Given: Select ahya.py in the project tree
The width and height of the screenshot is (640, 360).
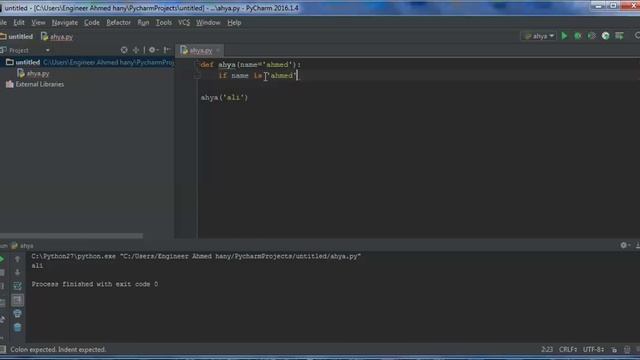Looking at the screenshot, I should (x=33, y=73).
